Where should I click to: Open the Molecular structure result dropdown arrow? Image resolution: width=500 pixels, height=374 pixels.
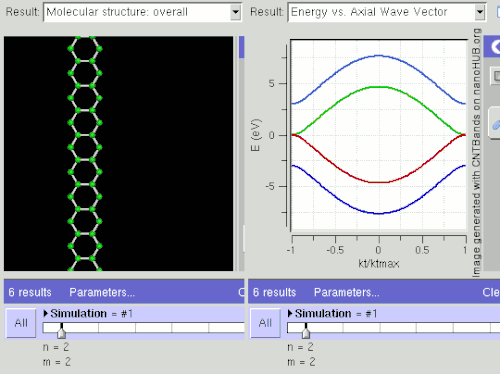[235, 12]
